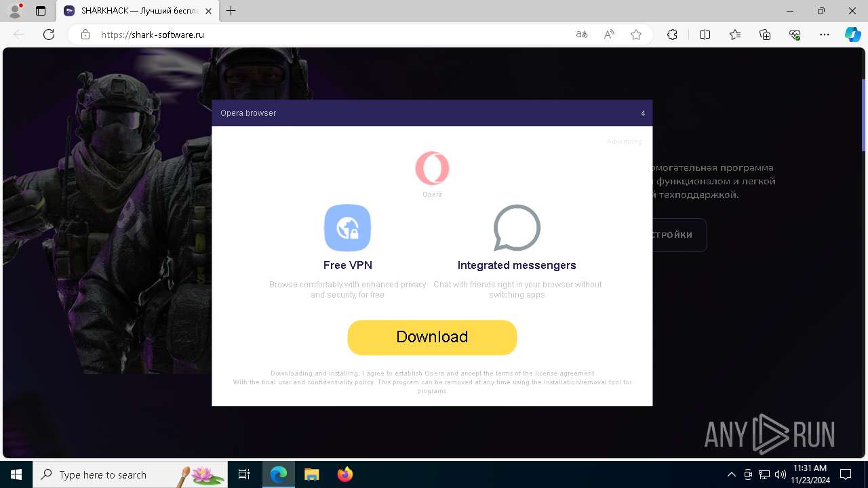Click the address bar URL shark-software.ru
The width and height of the screenshot is (868, 488).
pyautogui.click(x=153, y=35)
